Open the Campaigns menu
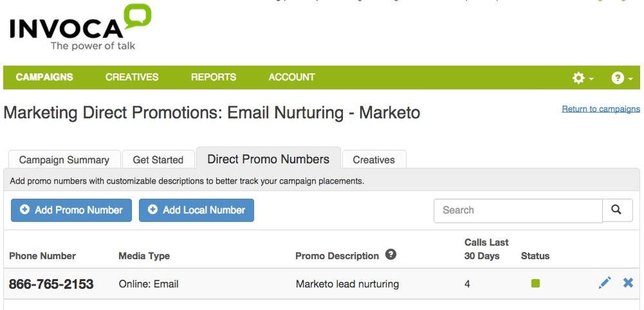 [x=44, y=77]
